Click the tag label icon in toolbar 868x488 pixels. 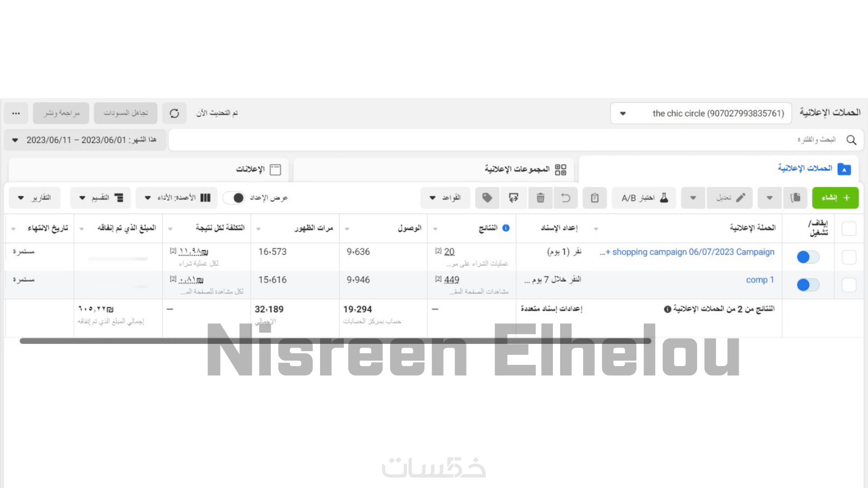click(487, 198)
